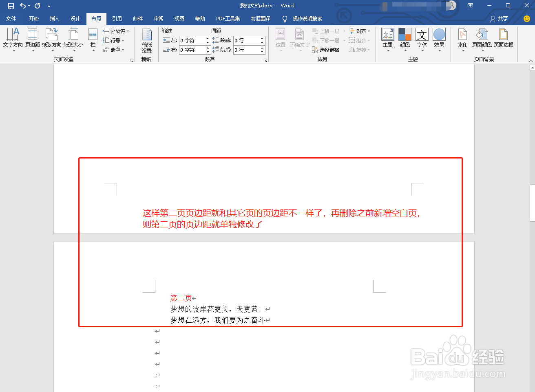Open the 段落 dialog launcher
This screenshot has height=392, width=535.
pyautogui.click(x=265, y=59)
